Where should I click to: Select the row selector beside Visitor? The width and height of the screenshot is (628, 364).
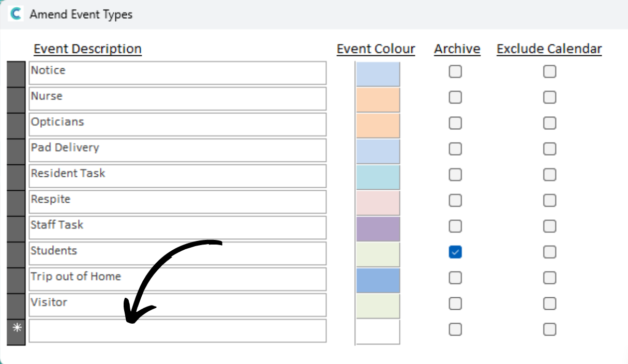click(x=17, y=305)
